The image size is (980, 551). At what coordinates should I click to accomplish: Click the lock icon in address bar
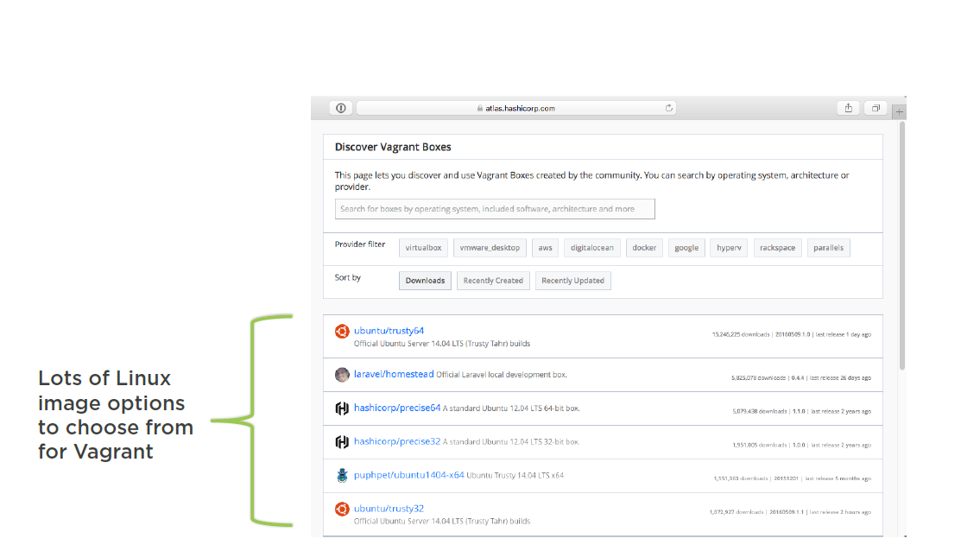480,108
